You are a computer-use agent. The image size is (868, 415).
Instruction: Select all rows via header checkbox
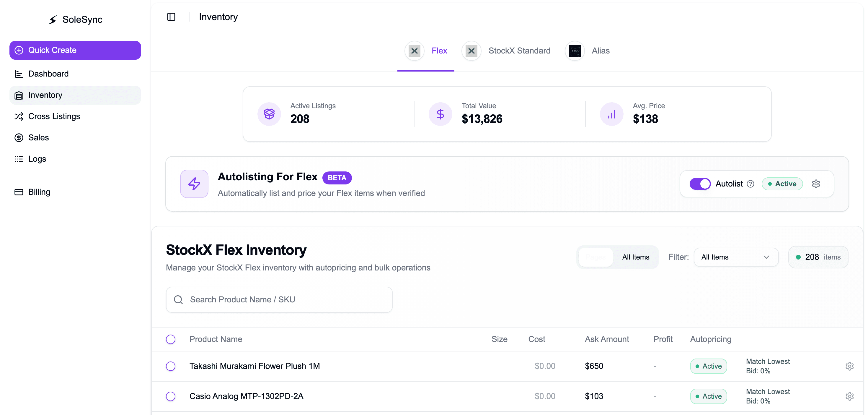(171, 339)
